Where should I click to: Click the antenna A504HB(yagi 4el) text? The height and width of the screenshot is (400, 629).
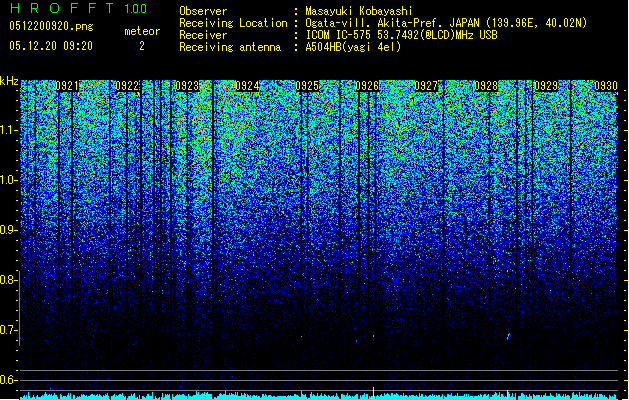click(353, 47)
